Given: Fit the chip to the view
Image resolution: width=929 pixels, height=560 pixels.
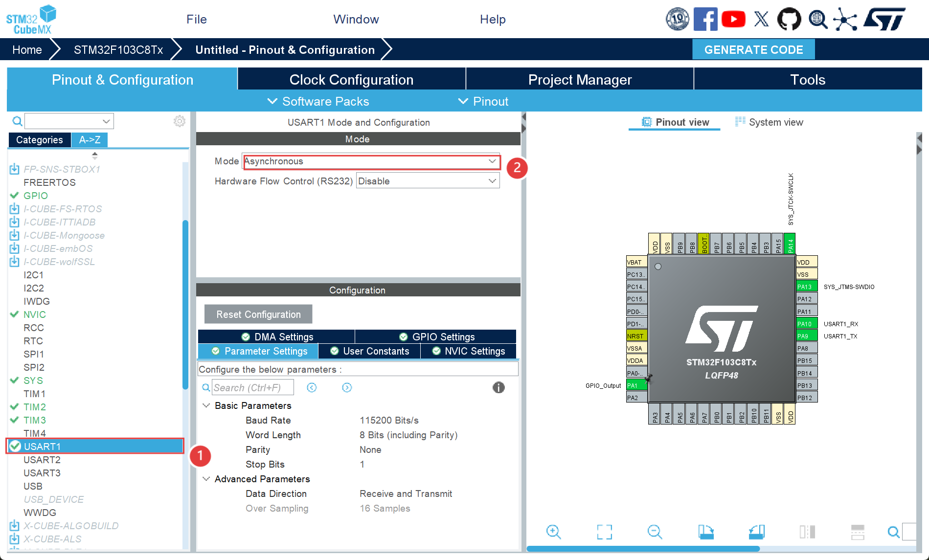Looking at the screenshot, I should (x=605, y=532).
